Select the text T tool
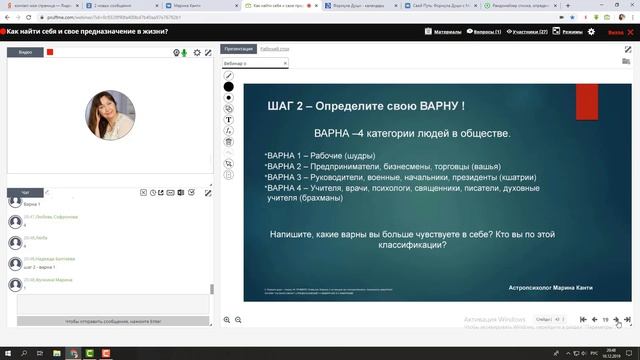This screenshot has height=360, width=640. 229,120
